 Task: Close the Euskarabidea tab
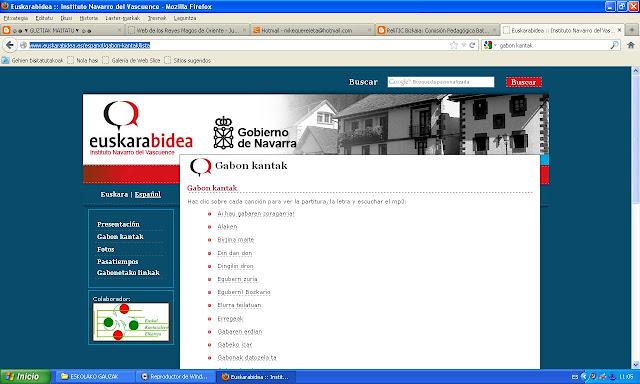(x=619, y=30)
